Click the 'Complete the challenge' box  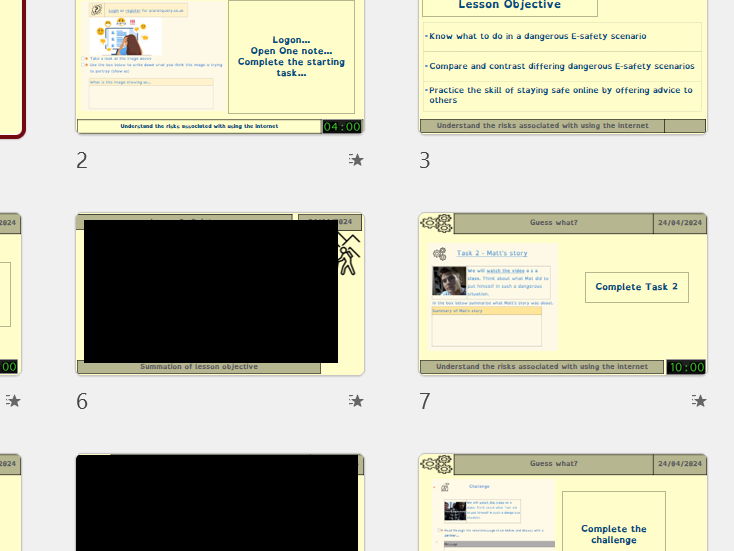[613, 533]
